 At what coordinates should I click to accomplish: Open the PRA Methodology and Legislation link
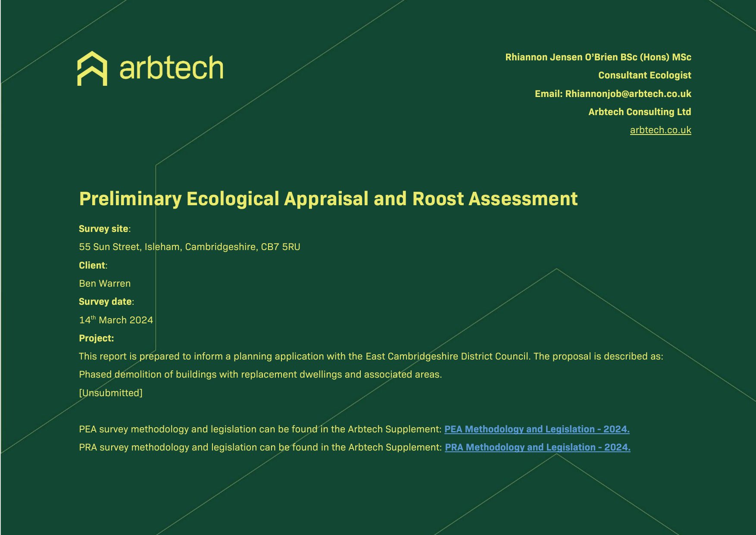tap(537, 447)
